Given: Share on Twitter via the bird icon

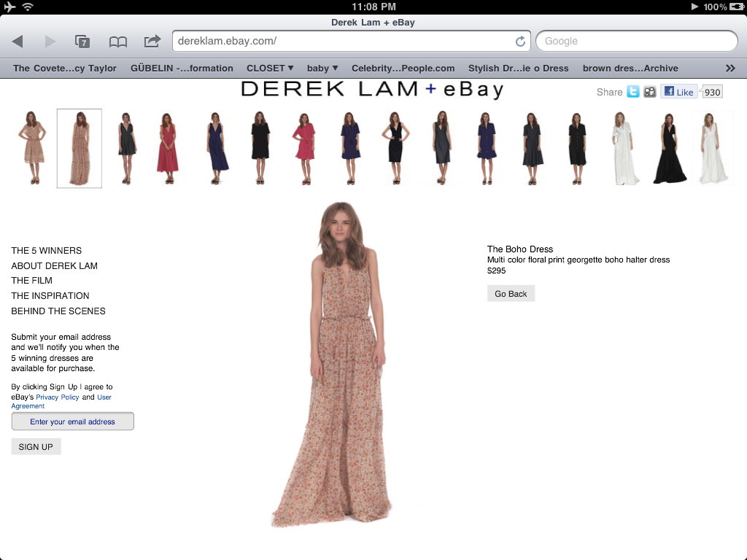Looking at the screenshot, I should click(x=632, y=91).
